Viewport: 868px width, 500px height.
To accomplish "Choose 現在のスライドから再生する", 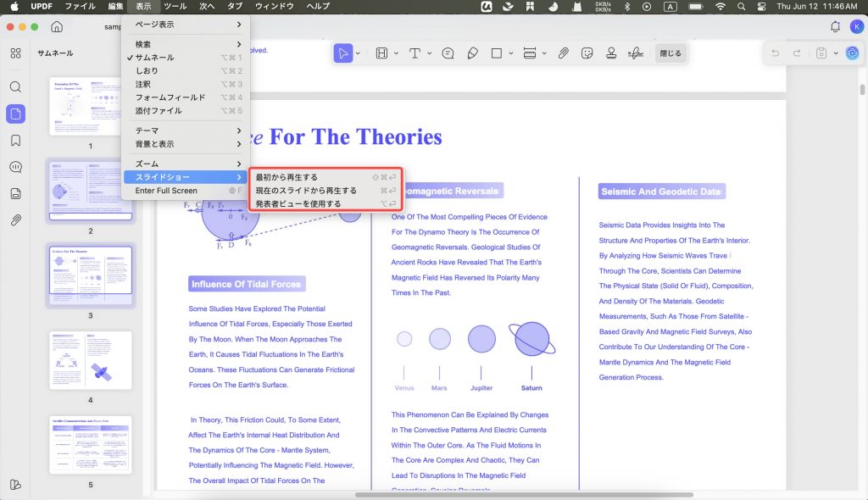I will (325, 191).
